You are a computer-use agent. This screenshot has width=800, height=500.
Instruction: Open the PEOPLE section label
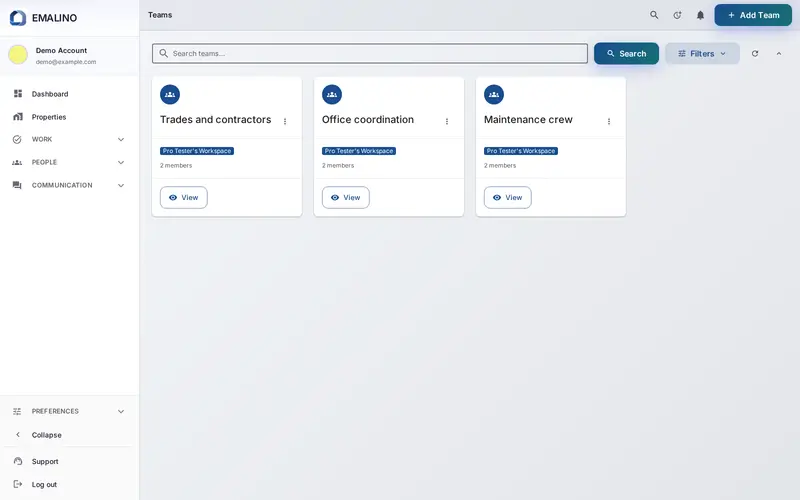point(44,162)
